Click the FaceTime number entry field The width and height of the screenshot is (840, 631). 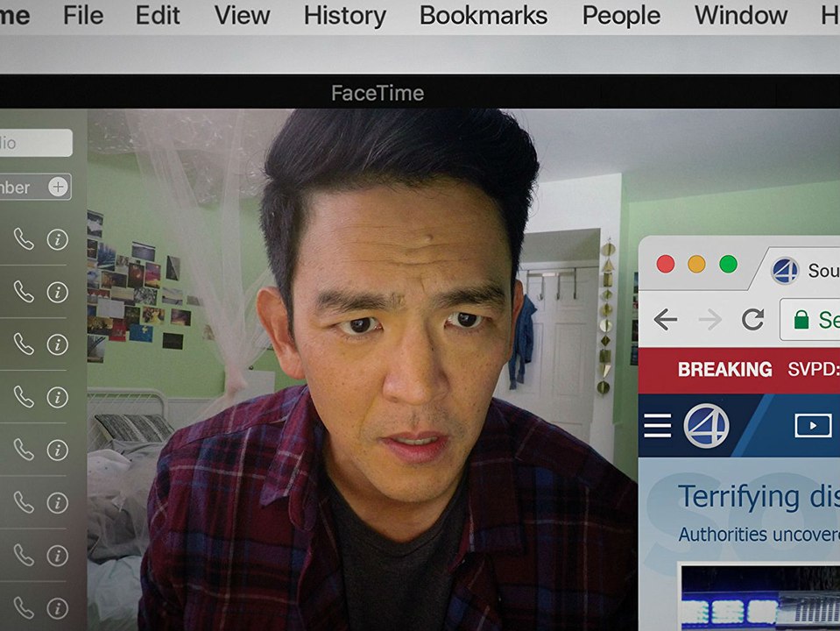coord(35,187)
